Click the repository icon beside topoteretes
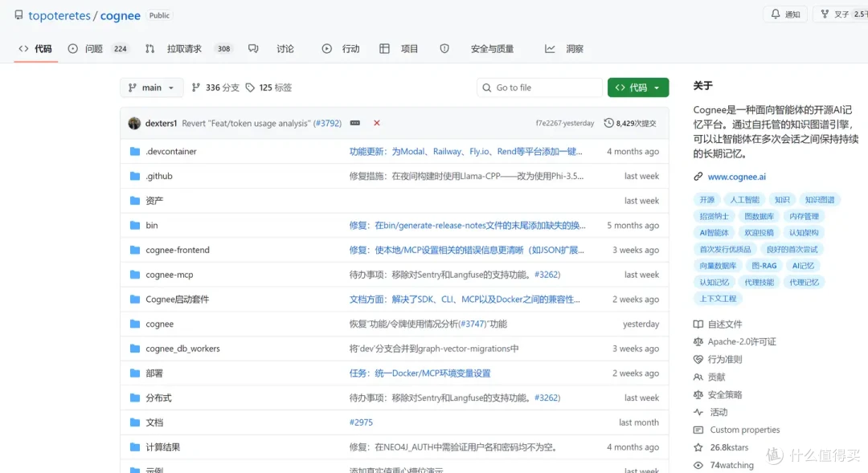Viewport: 868px width, 473px height. pos(18,15)
